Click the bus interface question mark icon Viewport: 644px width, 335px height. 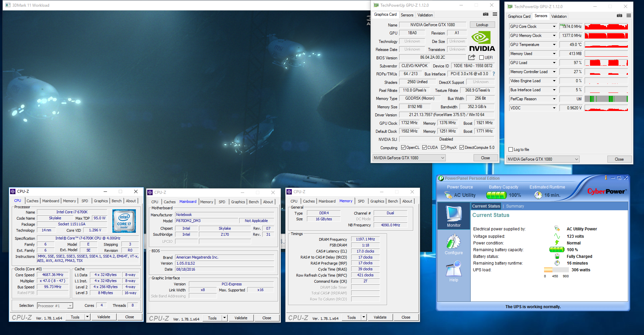pos(494,74)
